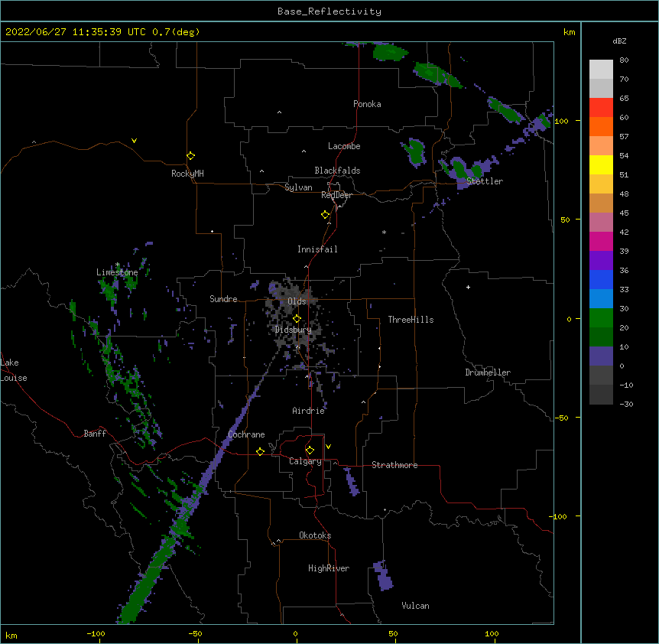Select the slate purple 0-10 dBZ legend swatch
The width and height of the screenshot is (659, 644).
coord(601,356)
